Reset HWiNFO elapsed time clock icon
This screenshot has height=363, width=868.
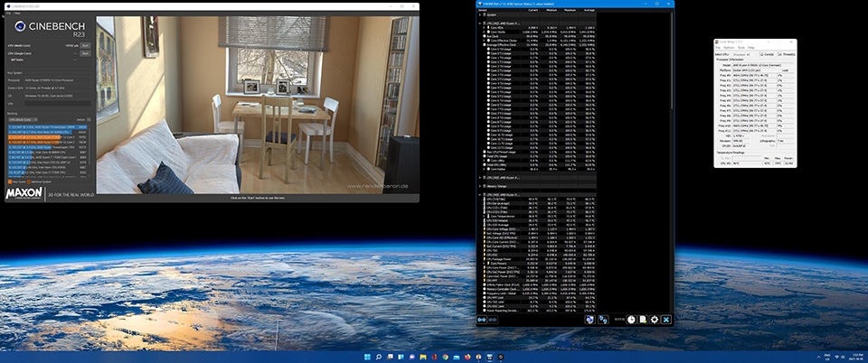(x=631, y=320)
